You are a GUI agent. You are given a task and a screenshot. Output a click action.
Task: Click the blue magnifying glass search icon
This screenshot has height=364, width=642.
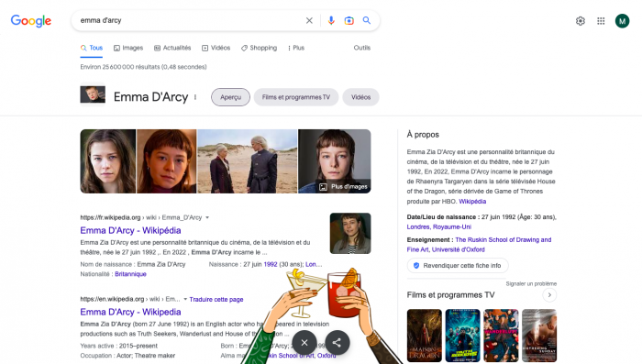(x=367, y=20)
